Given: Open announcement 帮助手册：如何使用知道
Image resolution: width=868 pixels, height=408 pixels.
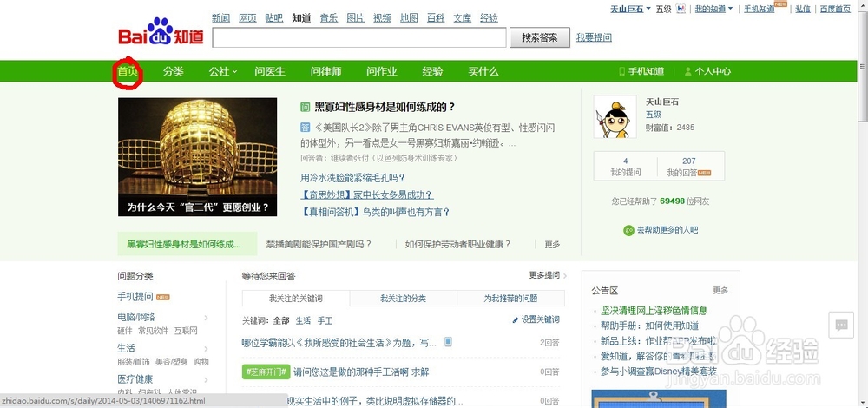Looking at the screenshot, I should click(x=649, y=326).
